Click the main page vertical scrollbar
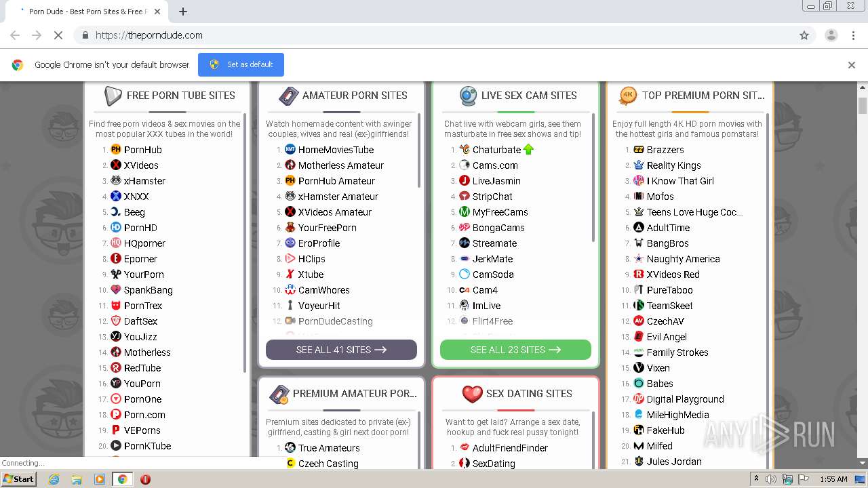 point(863,106)
